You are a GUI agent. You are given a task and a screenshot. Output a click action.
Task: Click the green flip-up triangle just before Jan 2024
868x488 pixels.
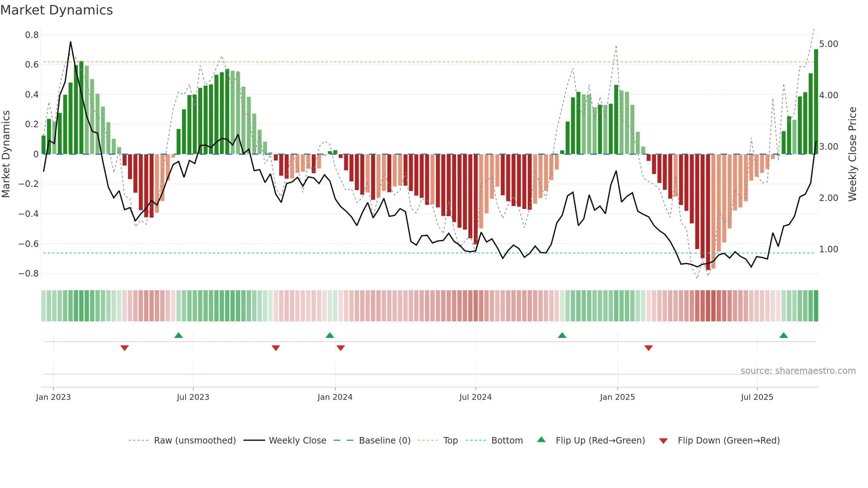click(330, 335)
